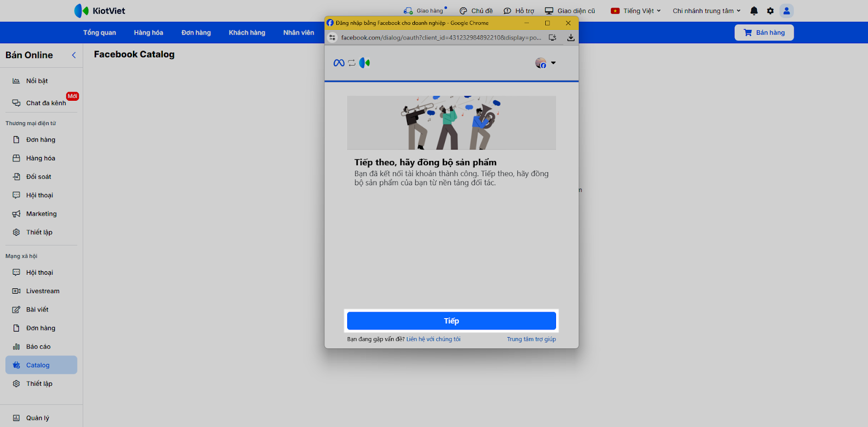The image size is (868, 427).
Task: Open Đơn hàng in the blue navigation bar
Action: tap(196, 33)
